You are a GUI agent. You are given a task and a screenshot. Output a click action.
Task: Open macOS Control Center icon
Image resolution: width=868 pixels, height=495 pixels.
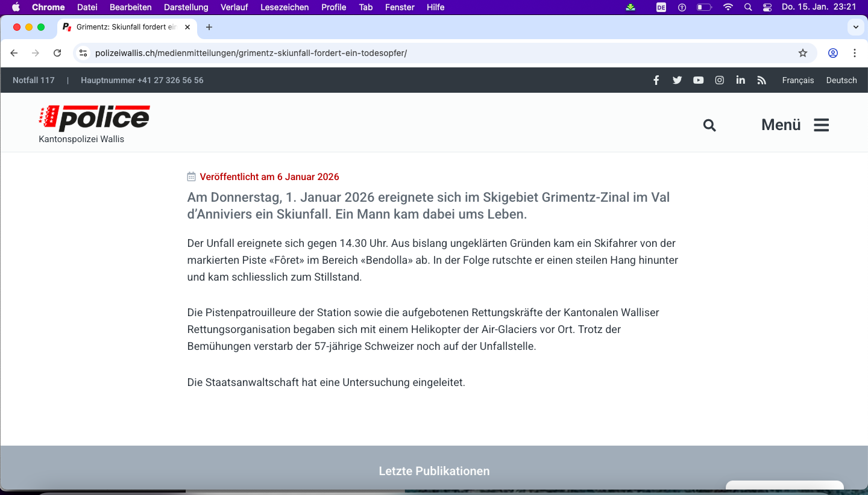pos(767,7)
